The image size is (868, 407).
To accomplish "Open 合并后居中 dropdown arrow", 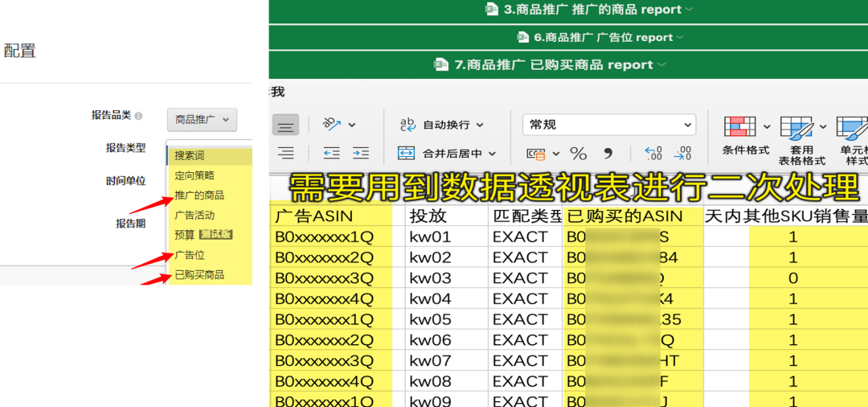I will pyautogui.click(x=492, y=154).
